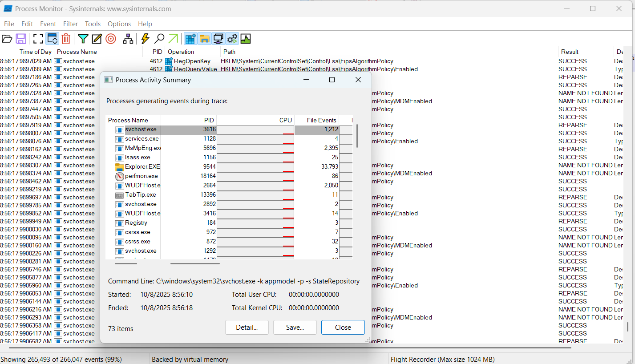The width and height of the screenshot is (635, 364).
Task: Click the dialog's vertical scrollbar thumb
Action: (x=357, y=136)
